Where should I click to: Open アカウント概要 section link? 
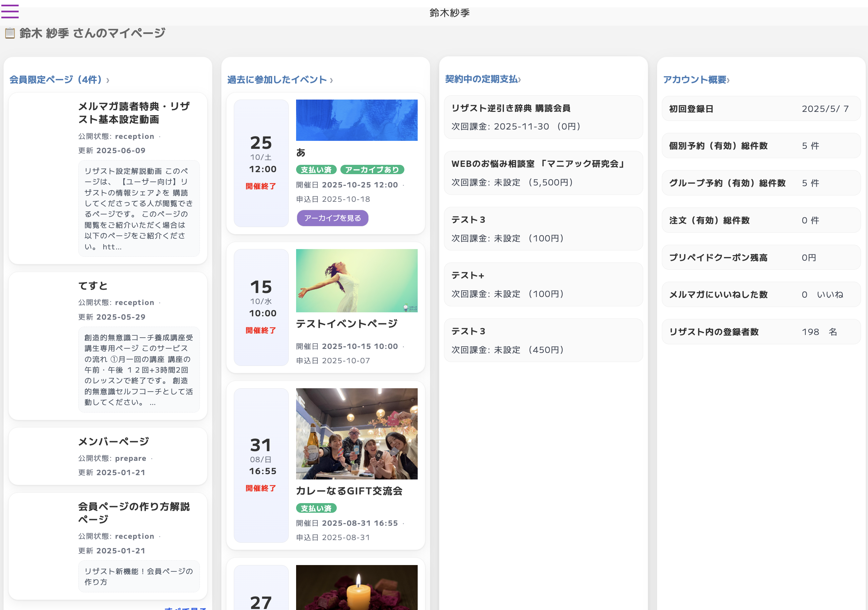(x=696, y=80)
